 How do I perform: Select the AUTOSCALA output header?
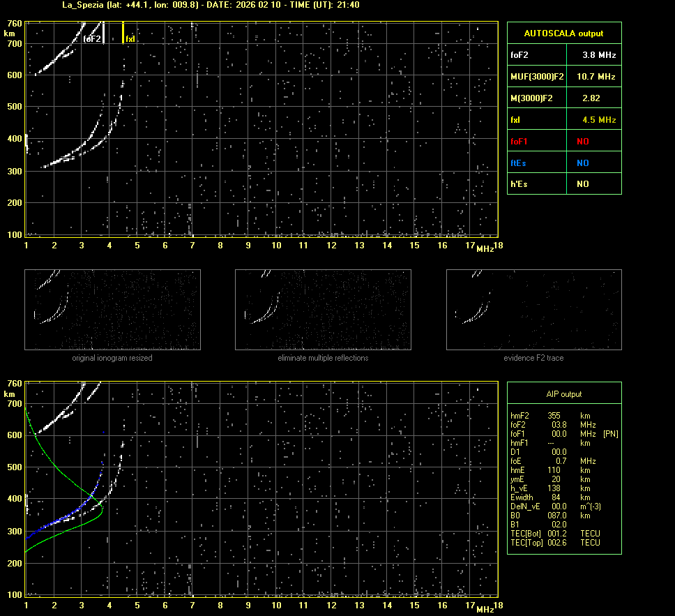563,33
